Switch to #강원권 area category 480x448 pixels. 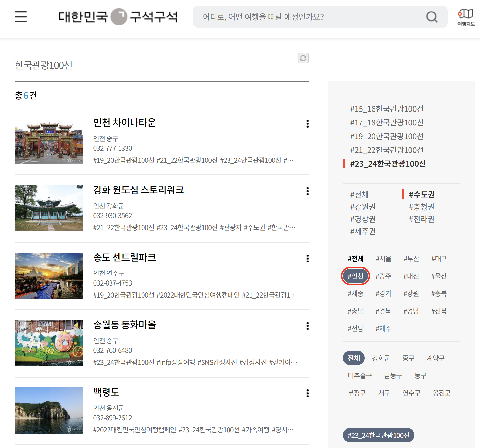(363, 207)
